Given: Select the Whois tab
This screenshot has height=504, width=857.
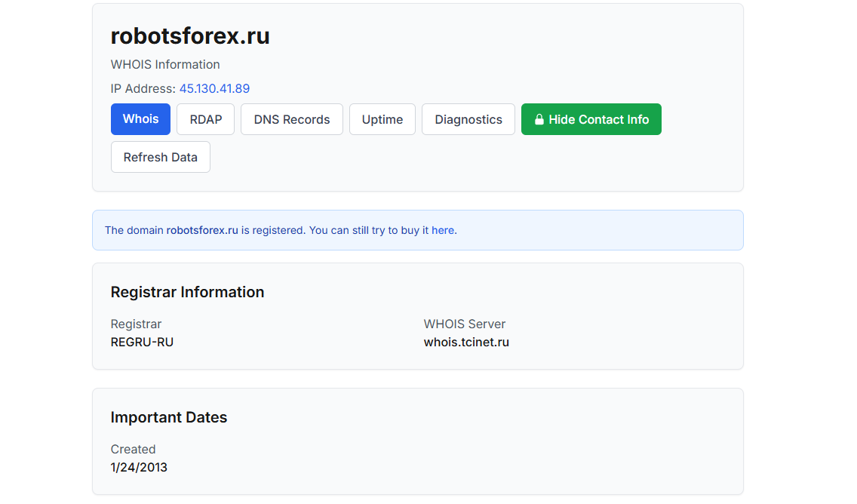Looking at the screenshot, I should tap(140, 119).
